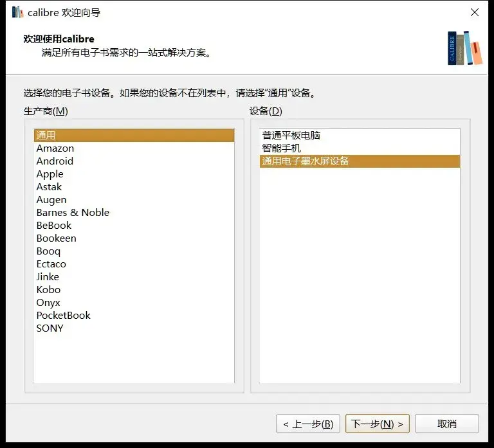Select Augen manufacturer
Screen dimensions: 494x448
[x=134, y=200]
